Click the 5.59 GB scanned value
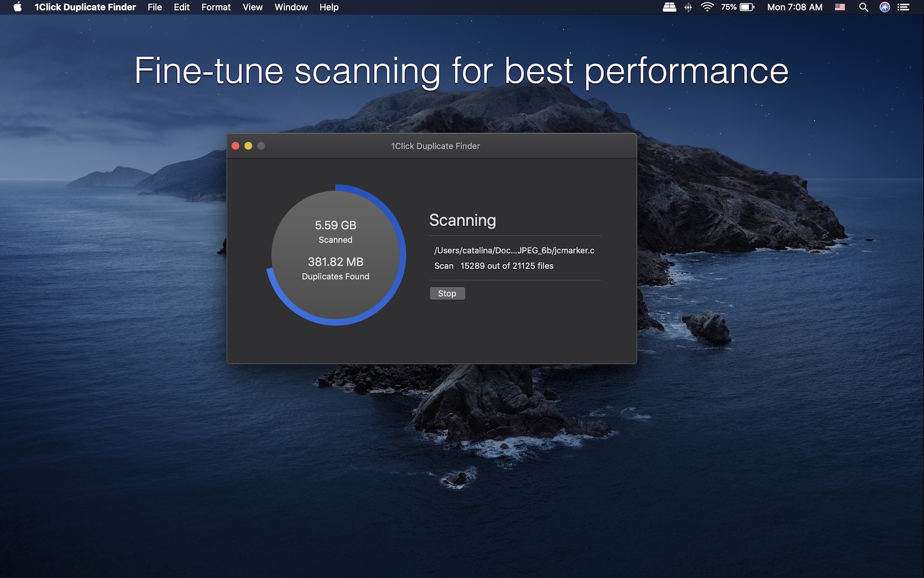The height and width of the screenshot is (578, 924). pos(336,225)
